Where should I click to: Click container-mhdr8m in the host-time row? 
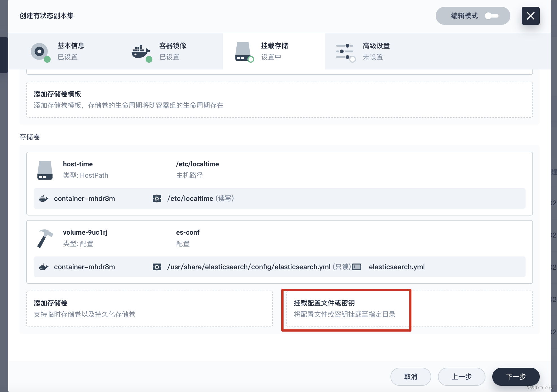85,199
